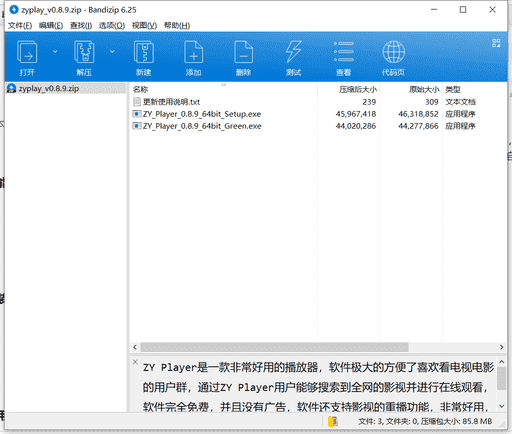Click the archive icon beside zyplay_v0.8.9.zip in the tree
Screen dimensions: 512x434
tap(11, 89)
